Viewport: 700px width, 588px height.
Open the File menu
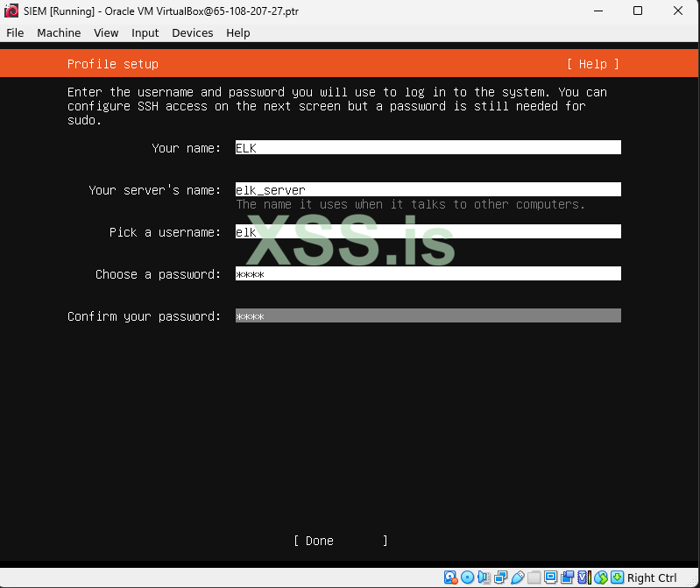coord(15,33)
